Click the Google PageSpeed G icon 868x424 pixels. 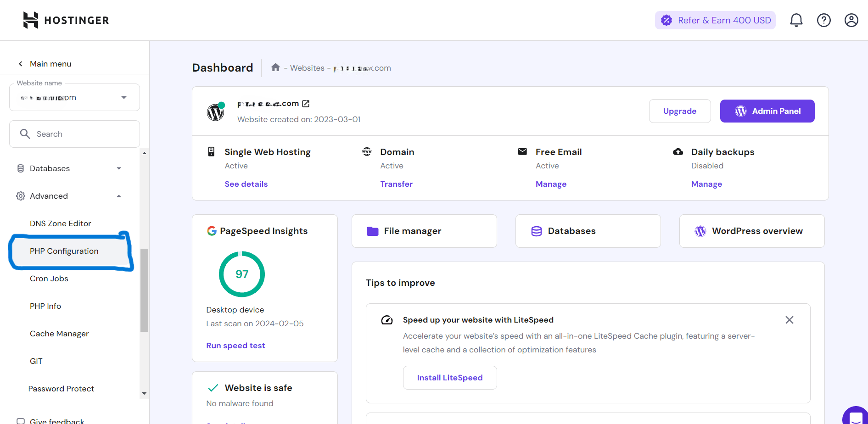[212, 231]
